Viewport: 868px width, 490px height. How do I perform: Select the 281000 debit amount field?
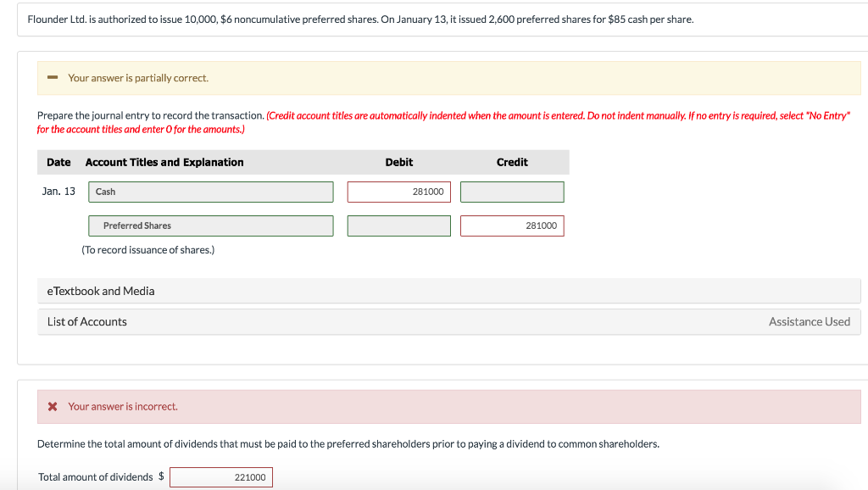[x=398, y=192]
